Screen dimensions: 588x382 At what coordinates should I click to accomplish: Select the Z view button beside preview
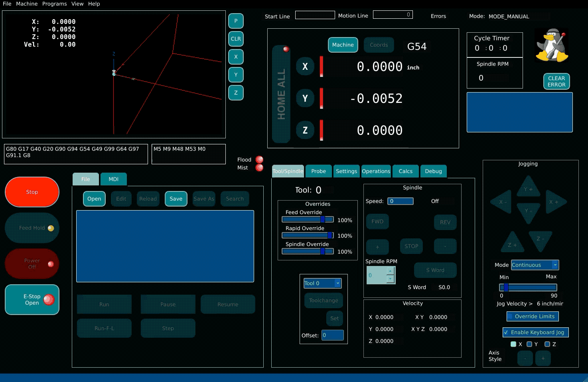pyautogui.click(x=236, y=93)
